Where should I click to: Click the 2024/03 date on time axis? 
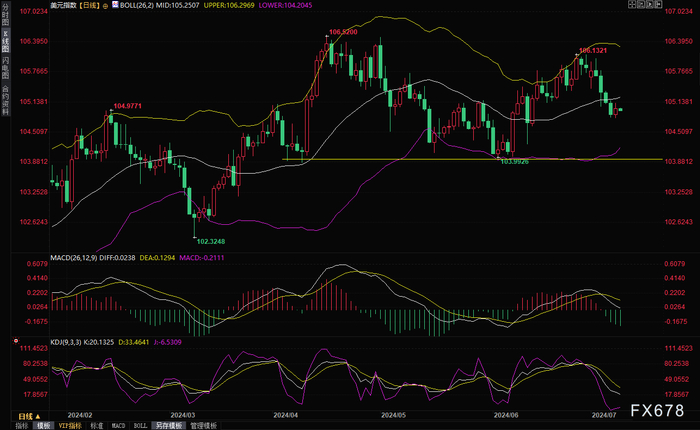click(183, 415)
